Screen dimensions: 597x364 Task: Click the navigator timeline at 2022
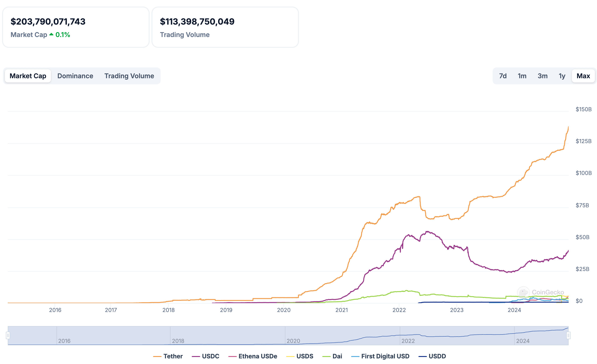coord(408,341)
